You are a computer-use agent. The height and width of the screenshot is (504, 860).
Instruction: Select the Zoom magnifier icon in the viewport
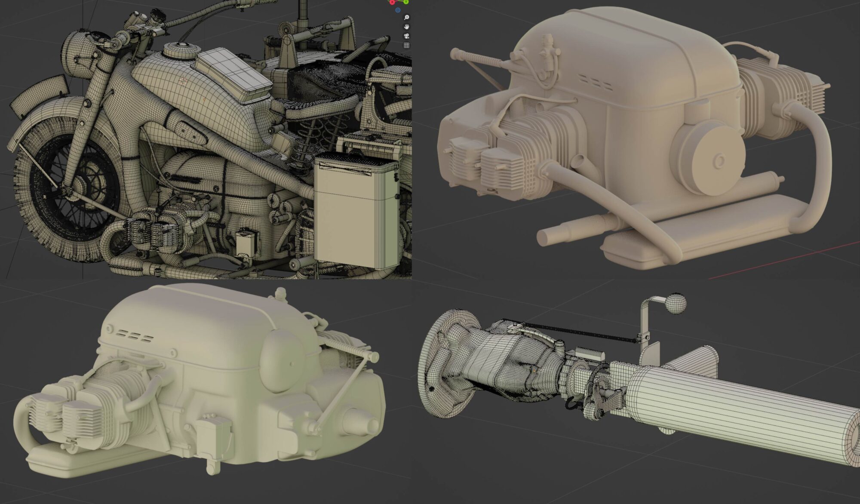407,18
